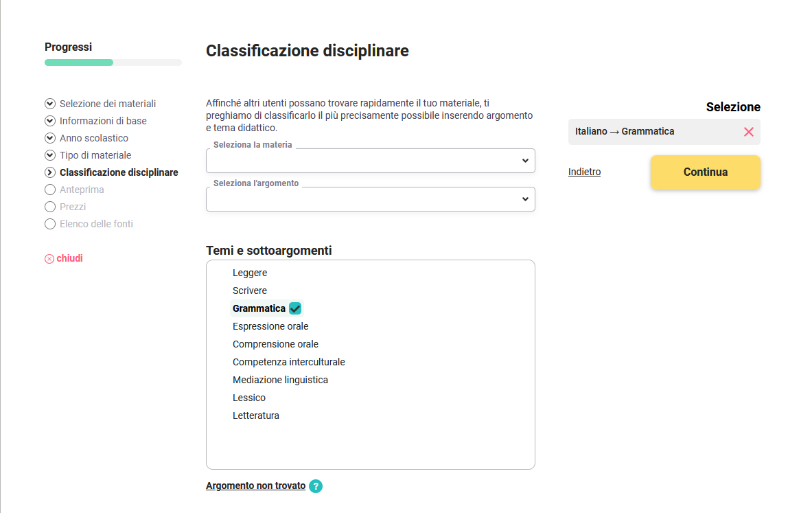812x513 pixels.
Task: Click the Tipo di materiale step icon
Action: click(49, 155)
